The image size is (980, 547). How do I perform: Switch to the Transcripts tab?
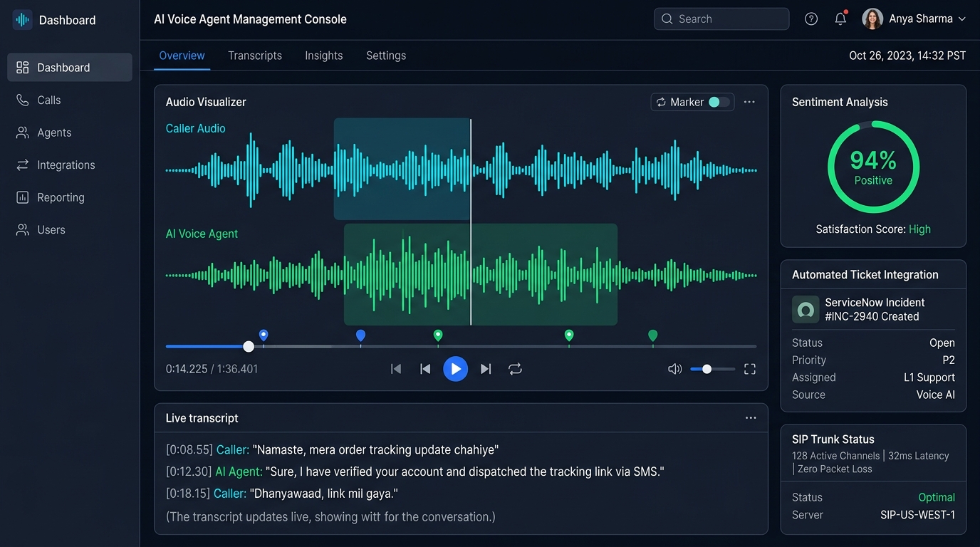[255, 56]
